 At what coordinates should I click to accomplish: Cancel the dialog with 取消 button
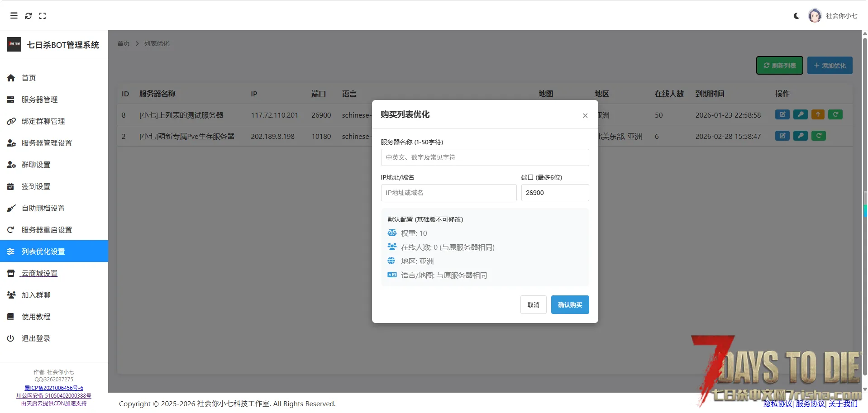pos(533,305)
